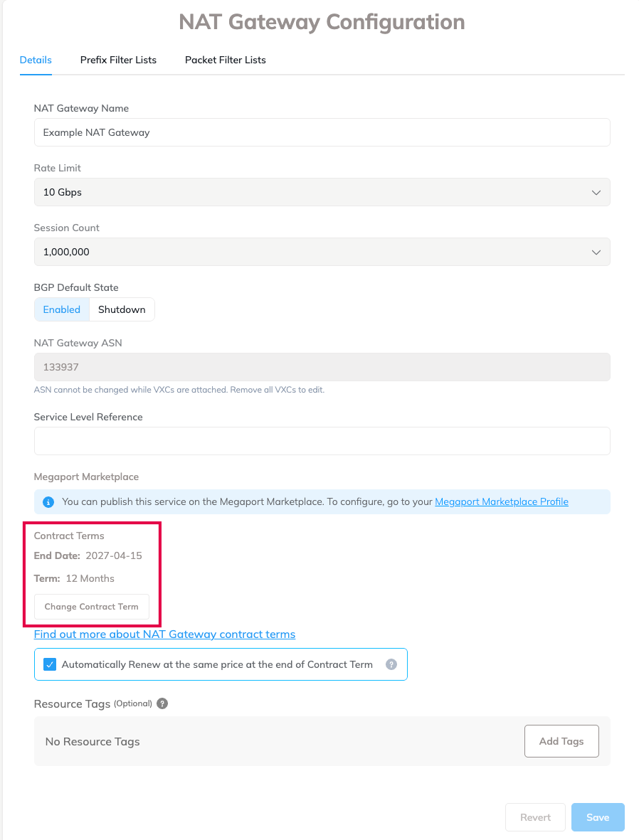The image size is (639, 840).
Task: Click the NAT Gateway Name field
Action: coord(322,132)
